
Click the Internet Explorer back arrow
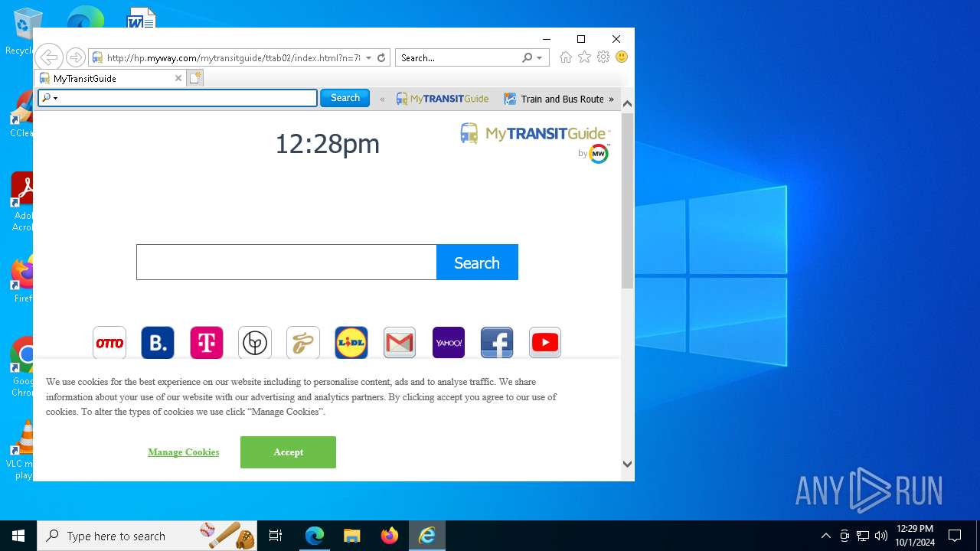pyautogui.click(x=49, y=57)
